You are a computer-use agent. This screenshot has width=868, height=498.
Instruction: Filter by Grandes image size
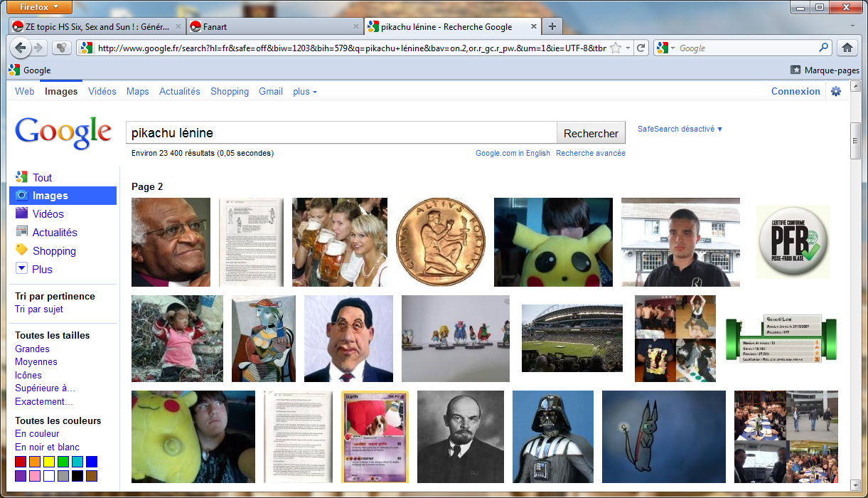32,349
